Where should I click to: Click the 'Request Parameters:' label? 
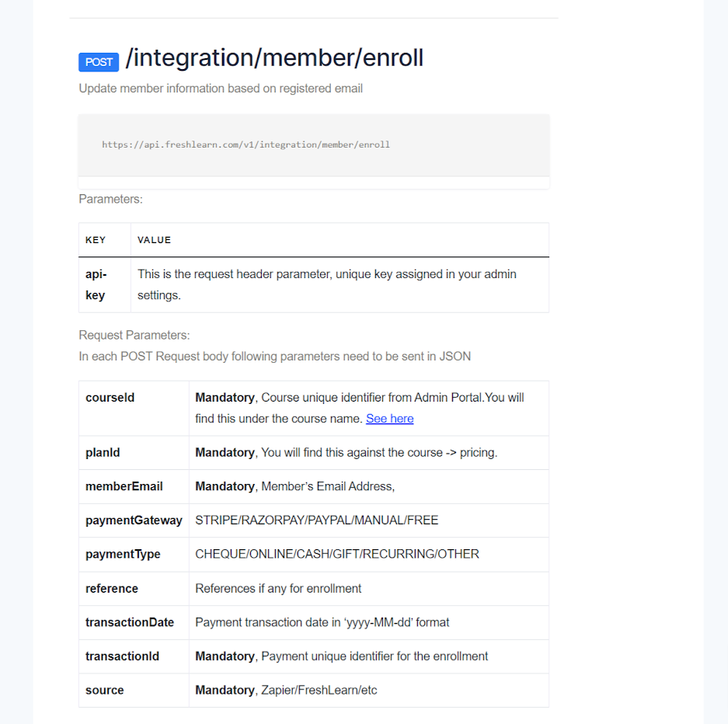click(x=134, y=335)
